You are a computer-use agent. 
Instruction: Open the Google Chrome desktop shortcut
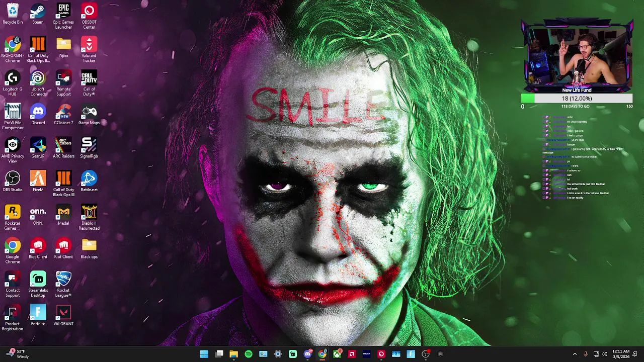13,251
